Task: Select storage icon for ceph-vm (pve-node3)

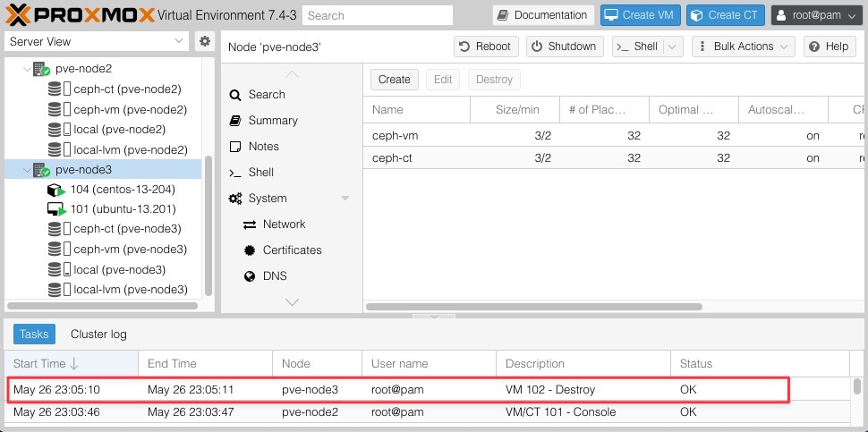Action: coord(54,249)
